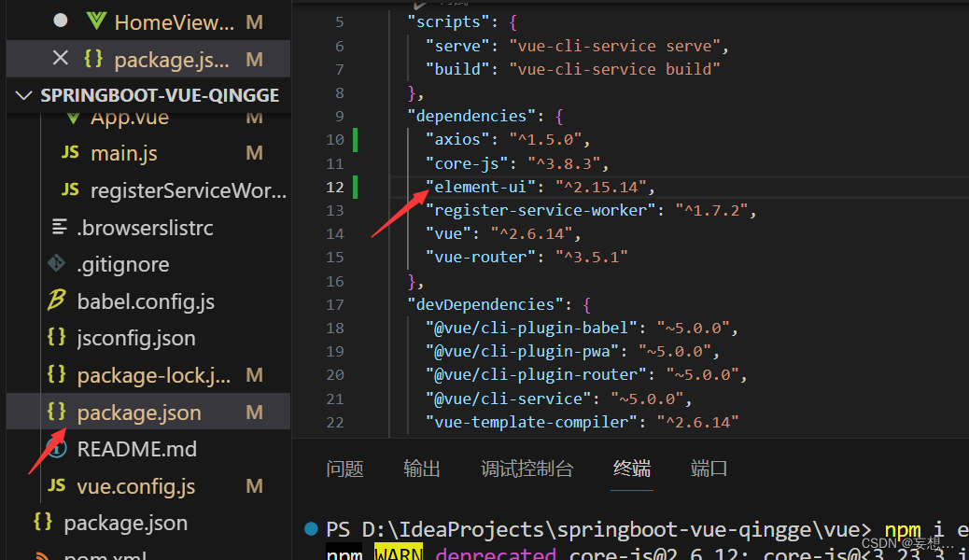The height and width of the screenshot is (560, 969).
Task: Click braces icon of root-level package.json
Action: 43,522
